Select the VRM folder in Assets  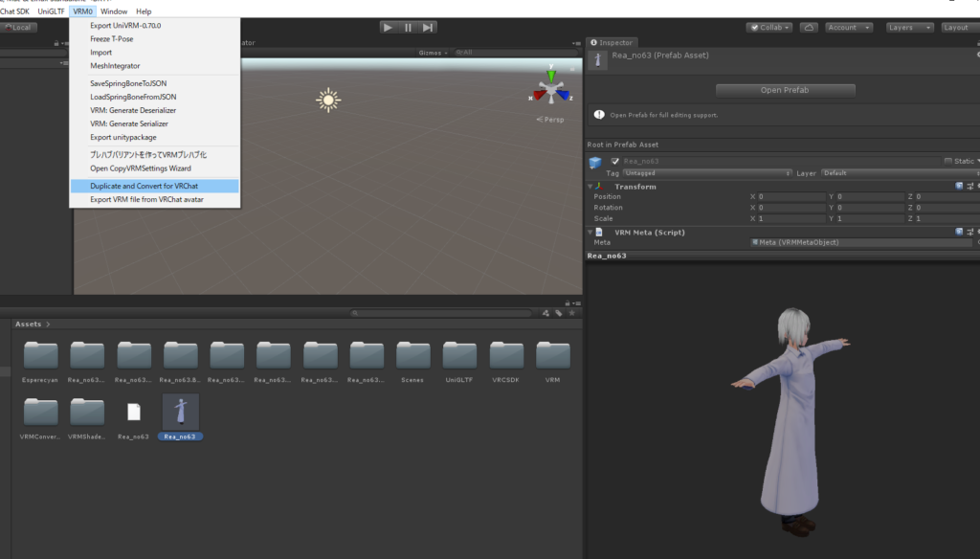[x=552, y=362]
